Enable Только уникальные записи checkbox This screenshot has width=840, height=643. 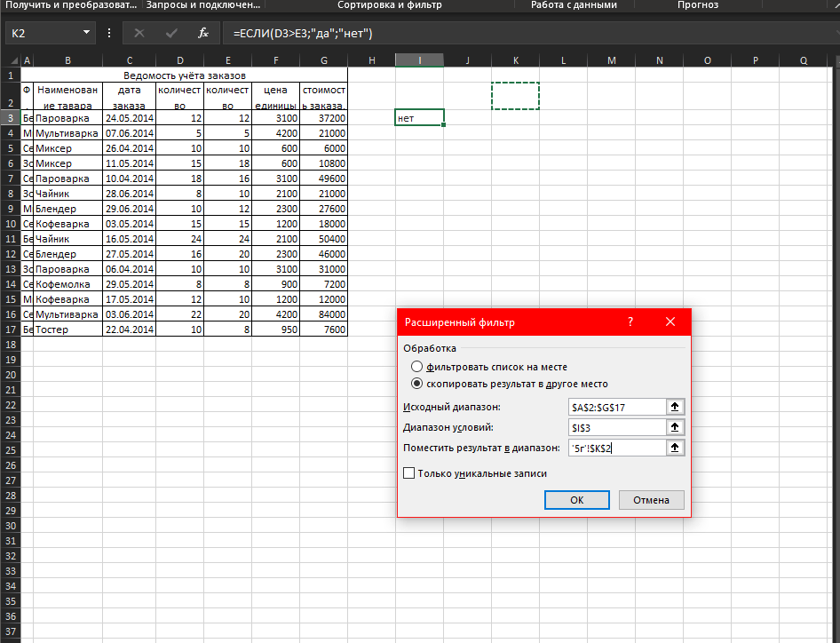[408, 473]
